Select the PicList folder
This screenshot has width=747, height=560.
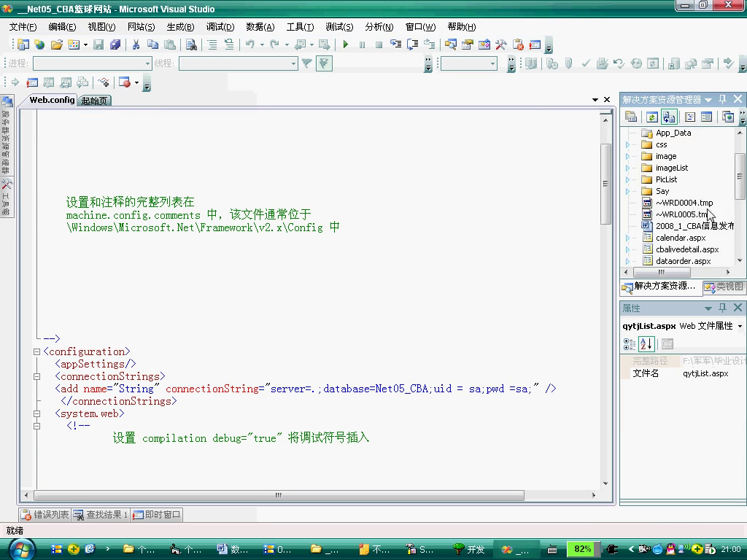pos(666,179)
